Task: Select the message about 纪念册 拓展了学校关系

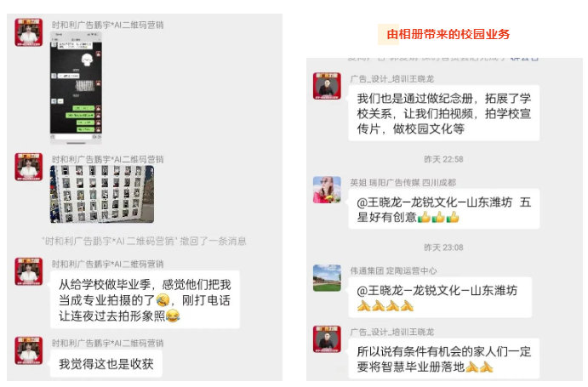Action: [444, 113]
